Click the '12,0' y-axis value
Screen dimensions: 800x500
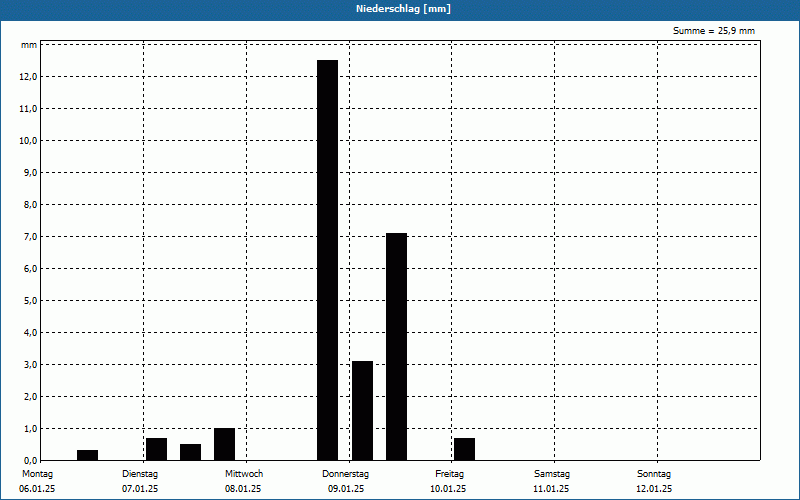[x=28, y=77]
